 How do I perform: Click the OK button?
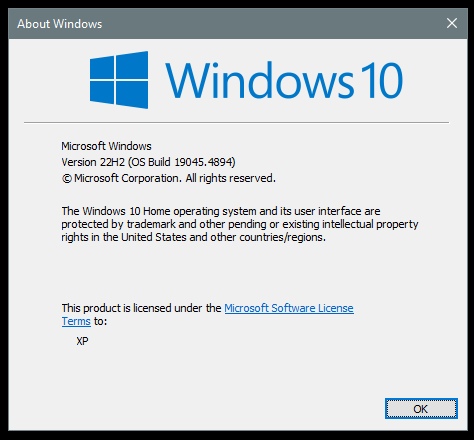[421, 409]
